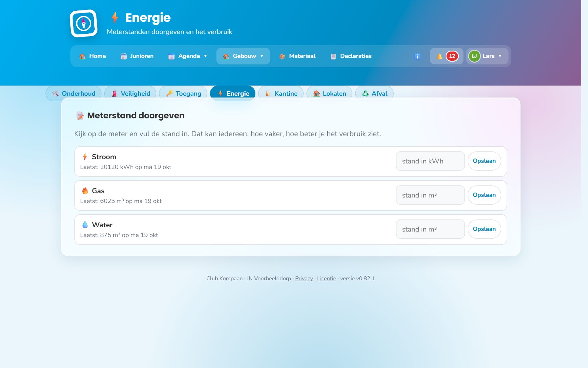Expand the Gebouw dropdown arrow
The height and width of the screenshot is (368, 588).
(x=262, y=56)
